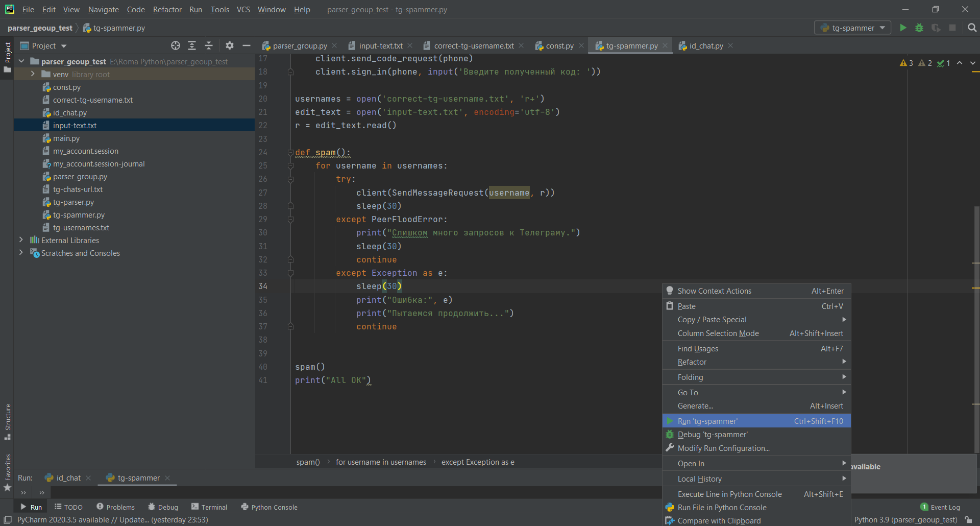
Task: Click 'for username in usernames' breadcrumb
Action: point(381,462)
